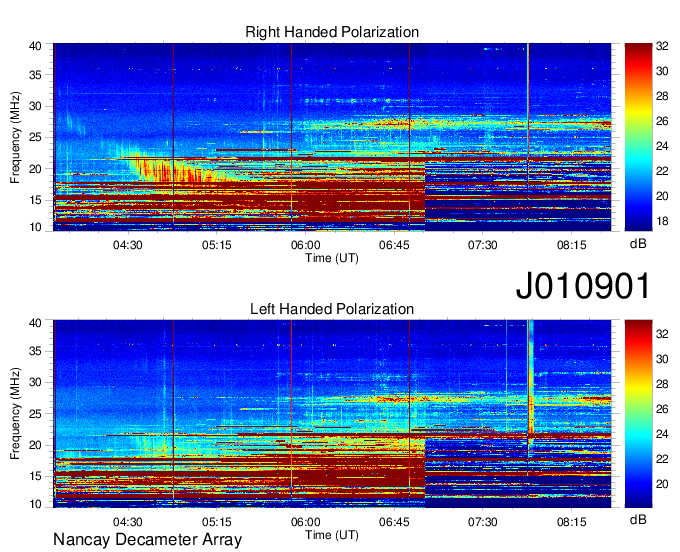Click the 30 MHz tick on Left Handed plot
680x552 pixels.
pos(35,382)
